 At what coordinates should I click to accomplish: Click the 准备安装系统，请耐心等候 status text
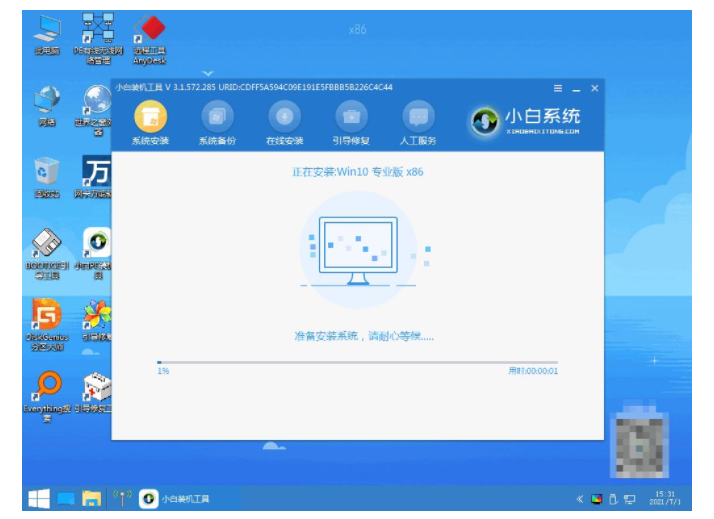pyautogui.click(x=364, y=336)
